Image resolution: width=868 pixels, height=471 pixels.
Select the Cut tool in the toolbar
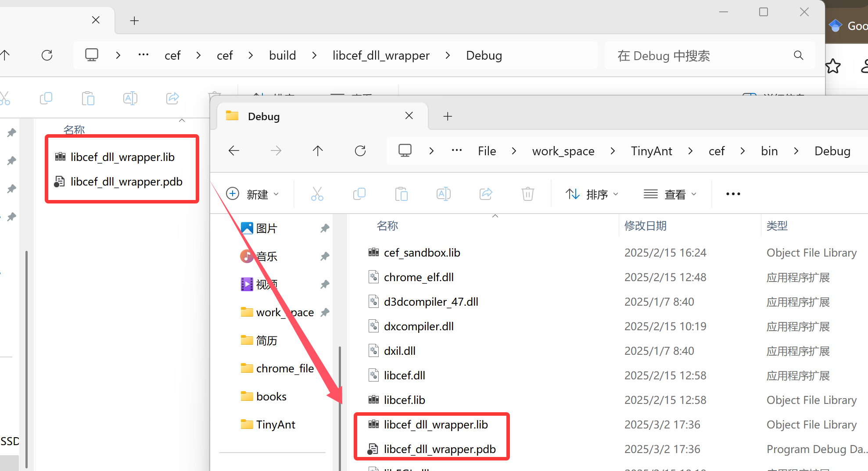click(317, 193)
